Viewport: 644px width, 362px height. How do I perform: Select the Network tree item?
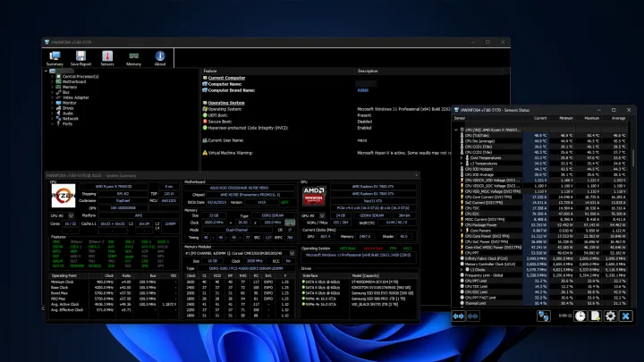coord(70,119)
